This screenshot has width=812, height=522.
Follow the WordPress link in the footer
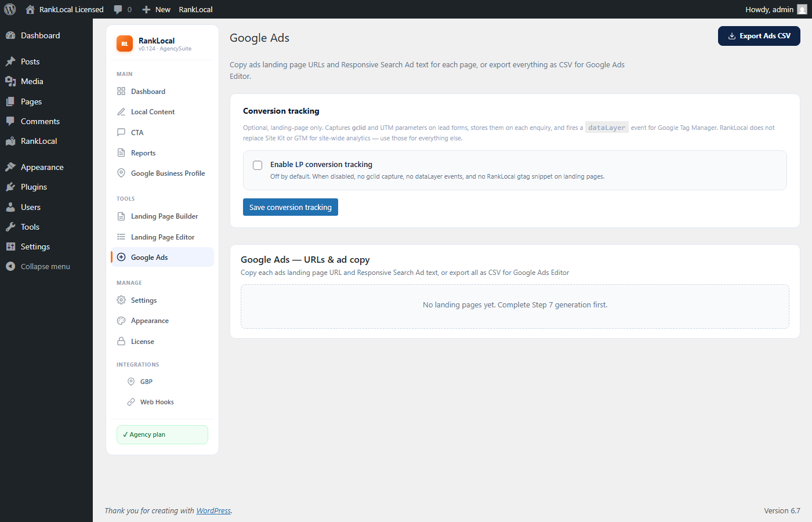[x=213, y=511]
